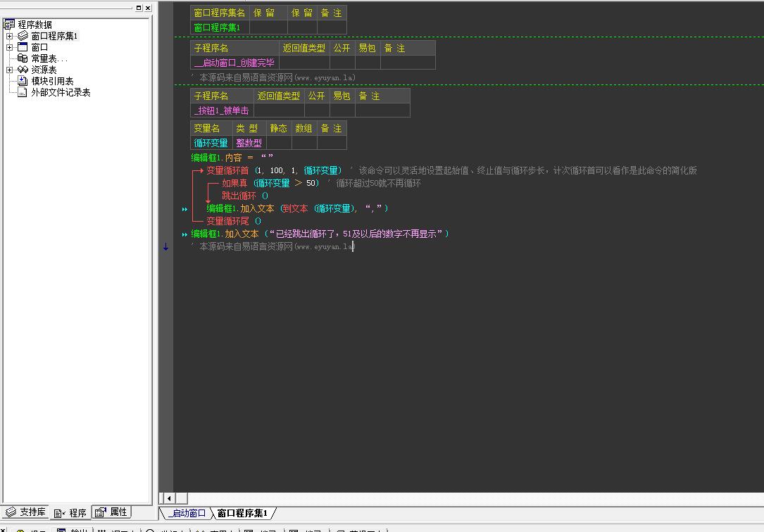Switch to the 支持库 panel tab
Viewport: 764px width, 532px height.
point(26,512)
